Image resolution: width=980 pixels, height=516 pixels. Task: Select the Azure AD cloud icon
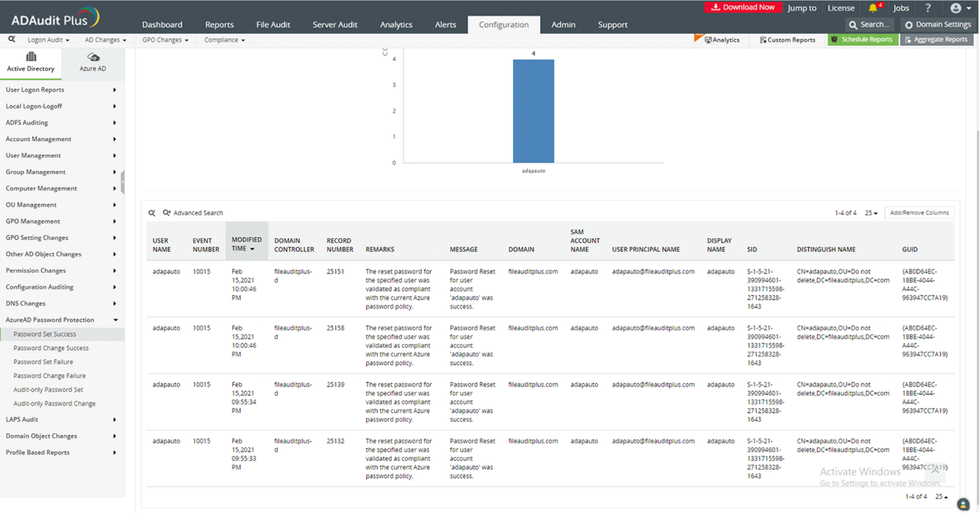(x=93, y=57)
